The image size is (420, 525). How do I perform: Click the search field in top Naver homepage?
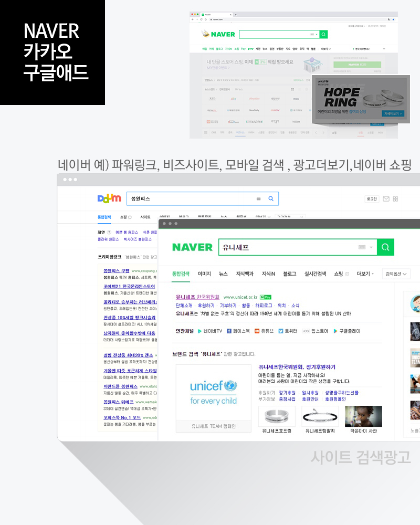tap(279, 34)
